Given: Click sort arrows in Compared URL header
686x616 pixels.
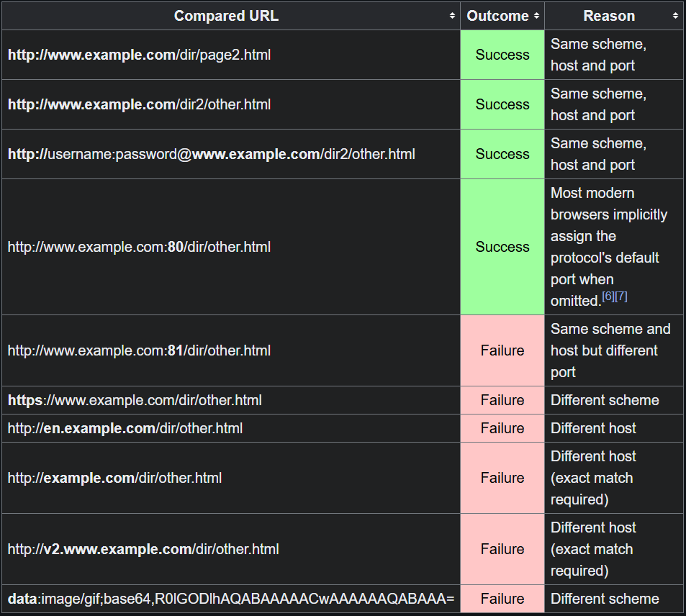Looking at the screenshot, I should pyautogui.click(x=452, y=16).
